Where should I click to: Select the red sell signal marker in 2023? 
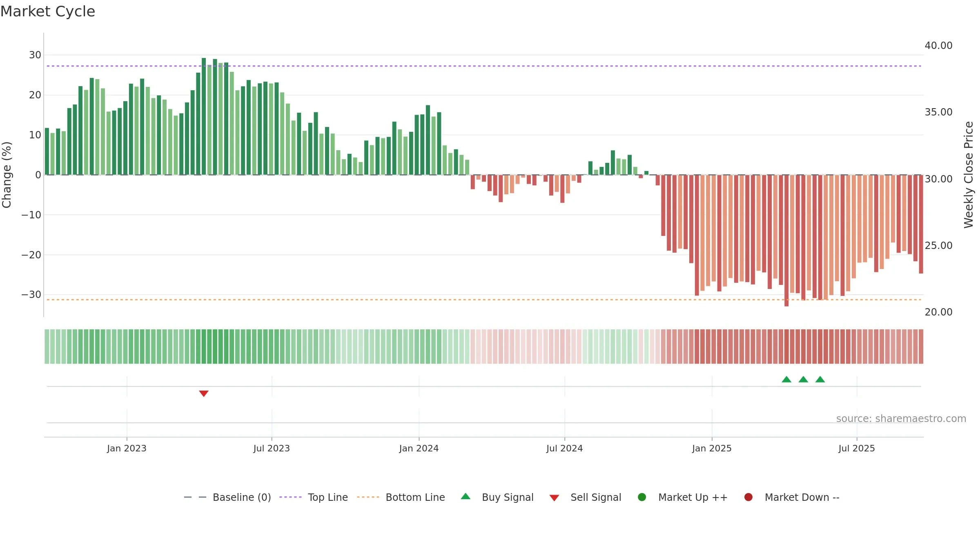[x=204, y=393]
